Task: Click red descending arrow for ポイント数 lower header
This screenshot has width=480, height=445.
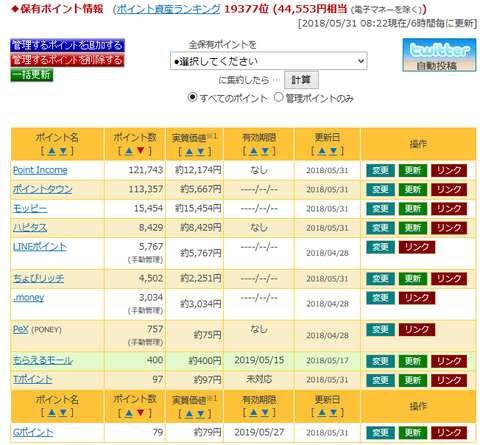Action: click(x=141, y=413)
